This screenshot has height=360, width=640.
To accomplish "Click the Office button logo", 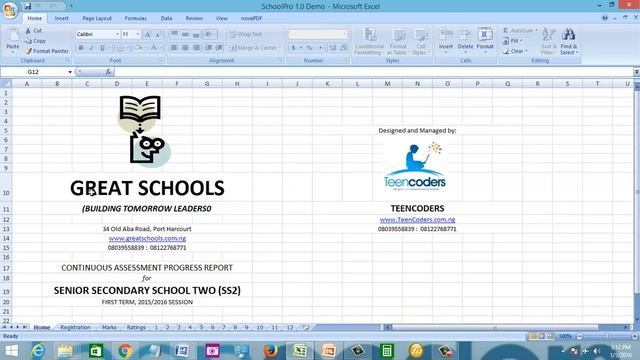I will (10, 10).
